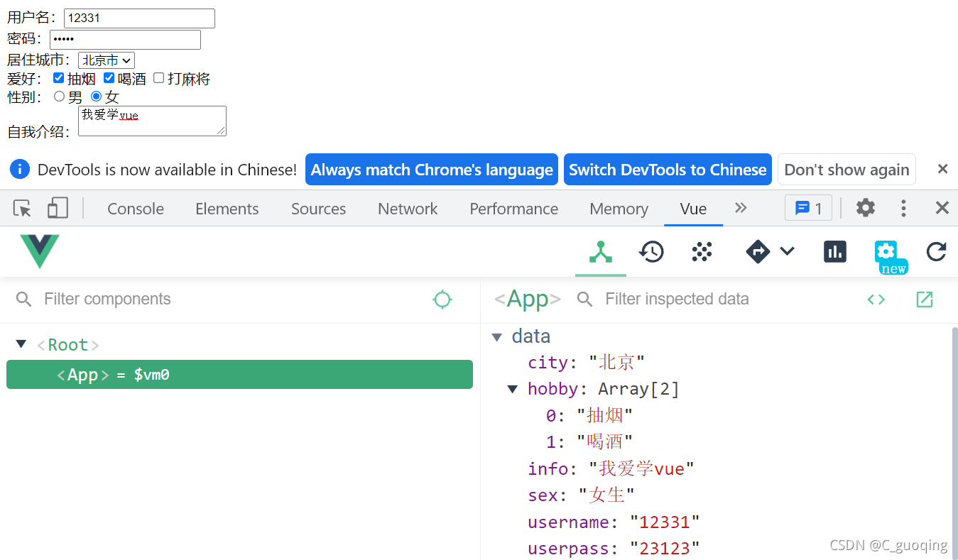Click the hobby item 1 "喝酒"
Image resolution: width=958 pixels, height=560 pixels.
click(605, 441)
